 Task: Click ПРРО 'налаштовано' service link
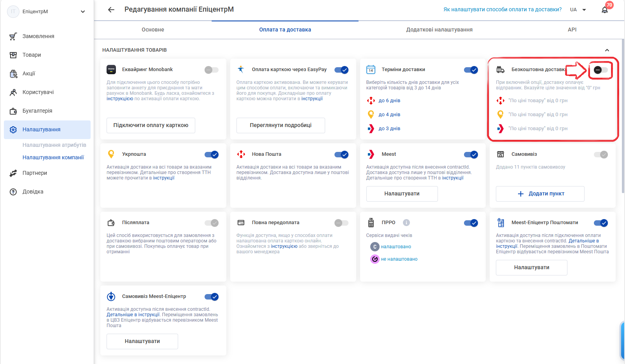coord(396,247)
